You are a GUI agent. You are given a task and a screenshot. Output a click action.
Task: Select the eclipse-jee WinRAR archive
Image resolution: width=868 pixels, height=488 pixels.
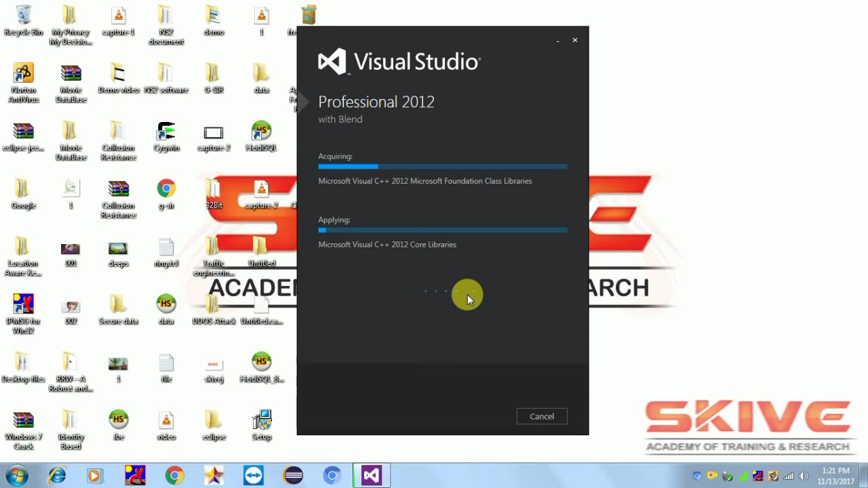coord(24,137)
